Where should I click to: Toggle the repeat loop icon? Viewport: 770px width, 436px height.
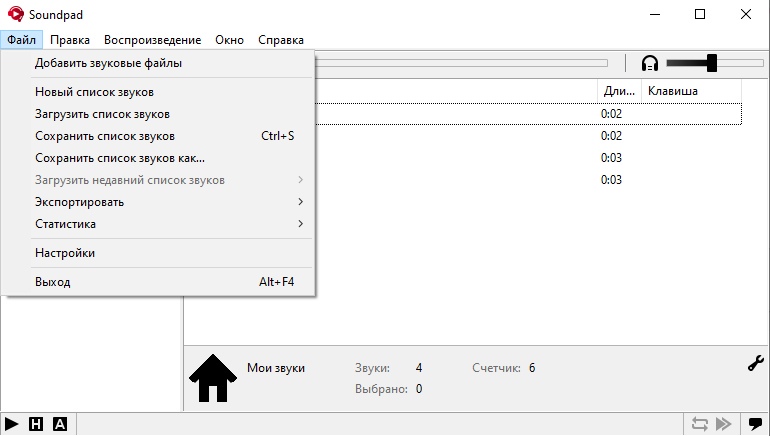point(700,424)
